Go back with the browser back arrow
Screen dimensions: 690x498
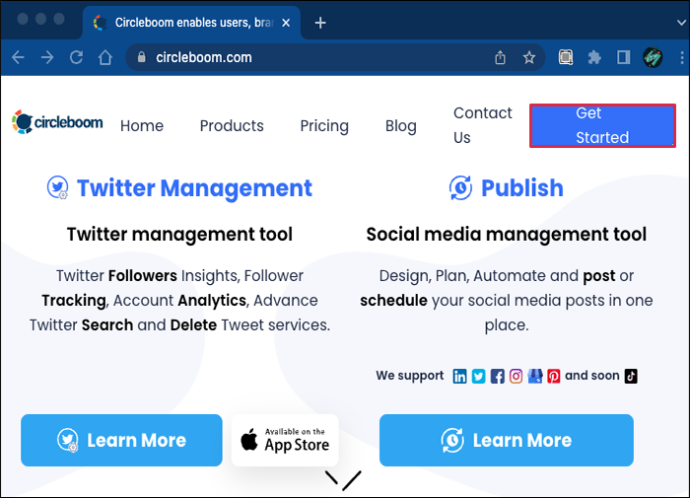click(x=18, y=57)
